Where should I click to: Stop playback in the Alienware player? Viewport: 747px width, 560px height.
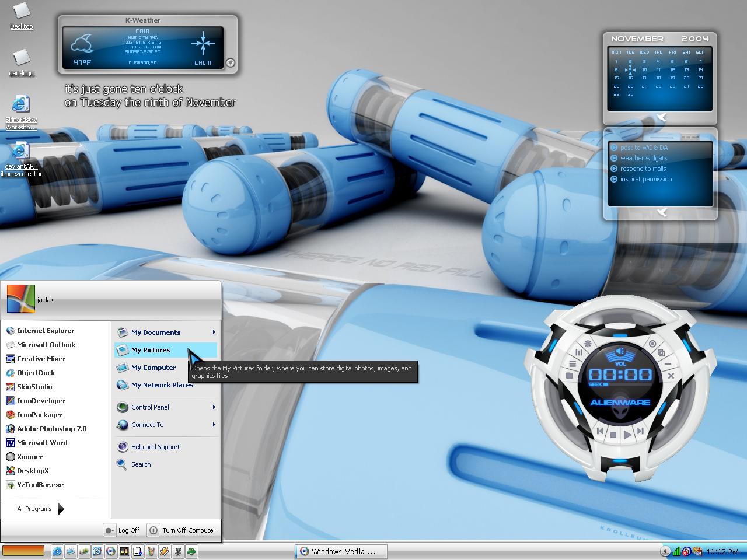(x=613, y=435)
